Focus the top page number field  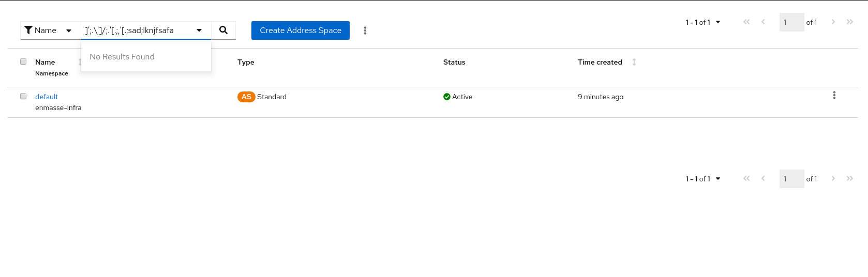pyautogui.click(x=791, y=22)
